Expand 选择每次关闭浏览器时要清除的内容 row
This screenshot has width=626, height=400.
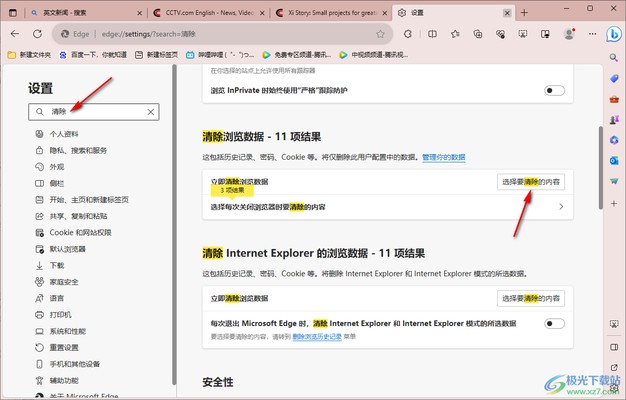560,207
